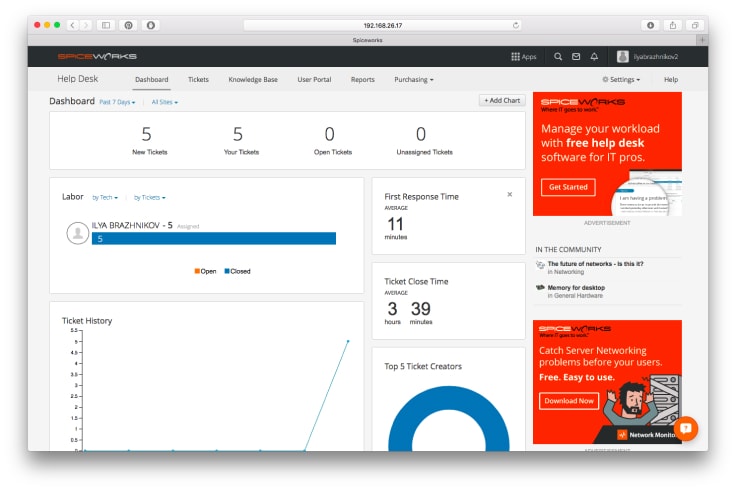Expand the All Sites filter

point(164,102)
